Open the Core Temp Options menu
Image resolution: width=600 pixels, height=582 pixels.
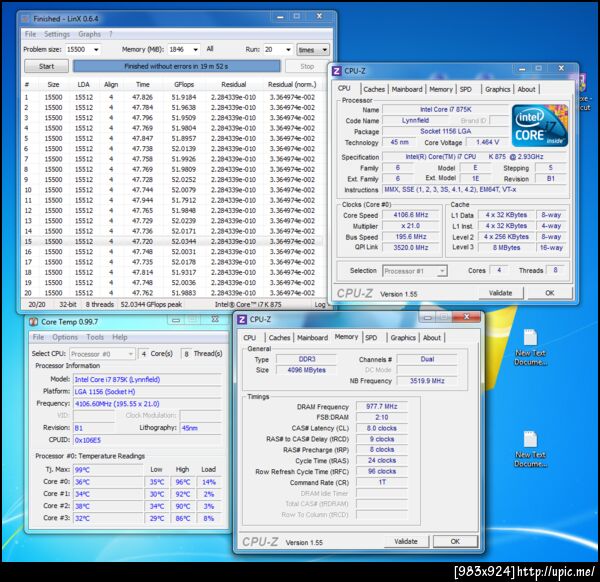pos(65,337)
